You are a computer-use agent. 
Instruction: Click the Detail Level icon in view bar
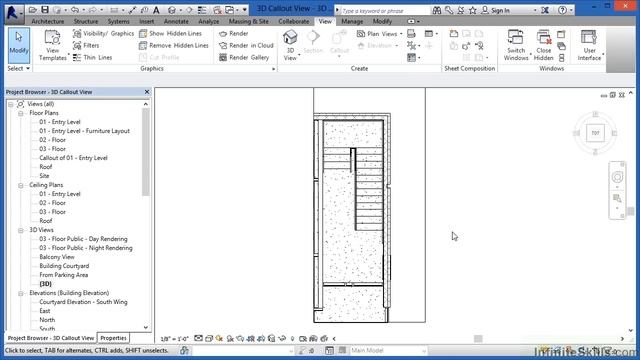point(198,338)
